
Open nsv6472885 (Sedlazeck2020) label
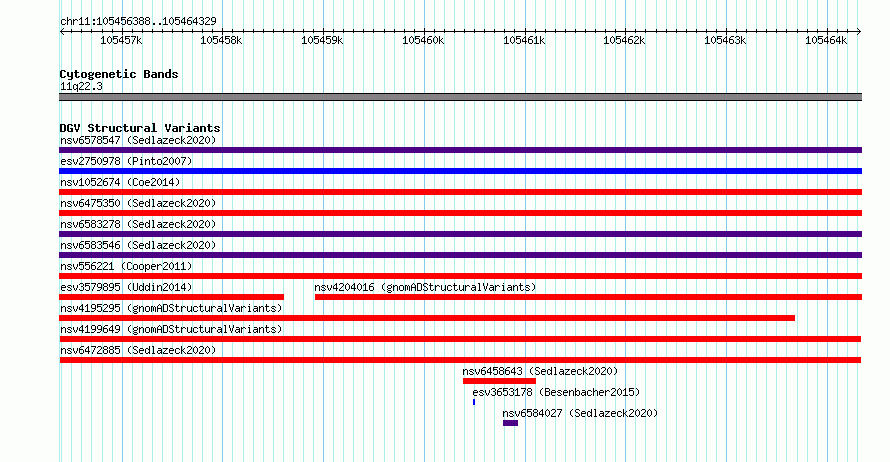[138, 350]
